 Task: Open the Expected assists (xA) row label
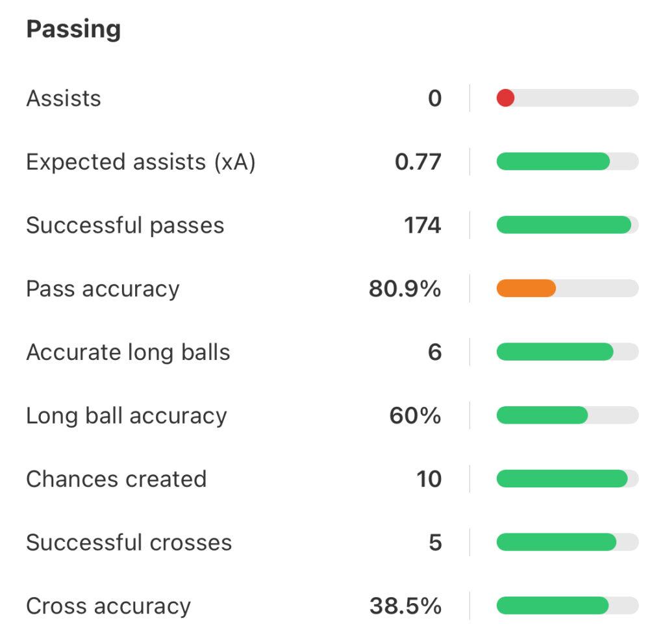tap(140, 162)
